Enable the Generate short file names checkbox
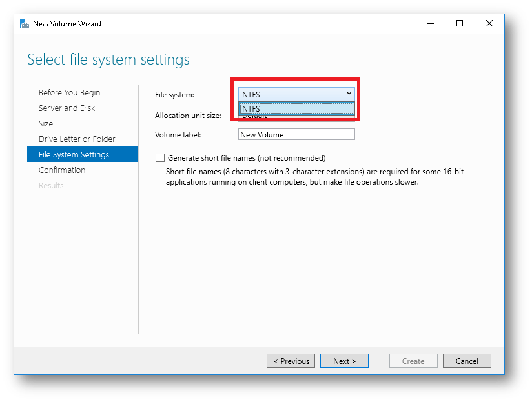The image size is (532, 402). coord(159,157)
